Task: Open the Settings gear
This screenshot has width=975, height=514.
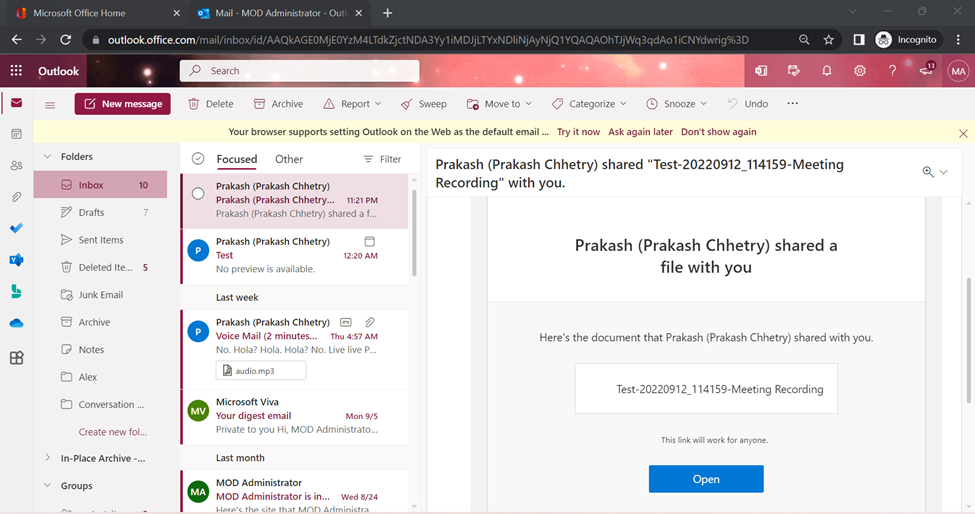Action: pos(859,71)
